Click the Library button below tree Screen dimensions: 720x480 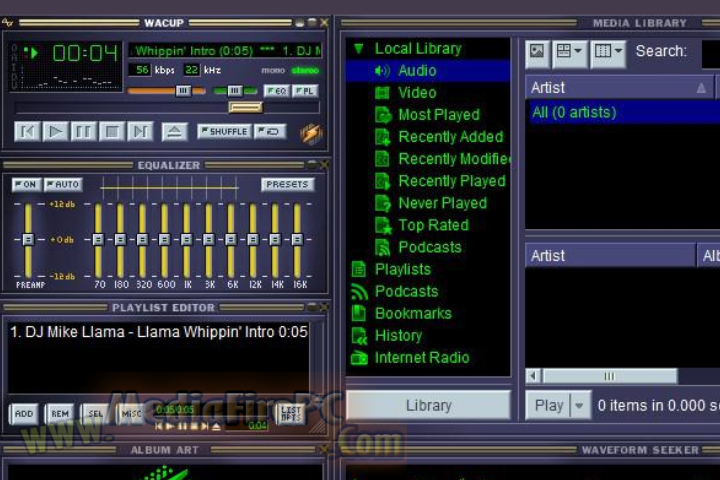428,405
